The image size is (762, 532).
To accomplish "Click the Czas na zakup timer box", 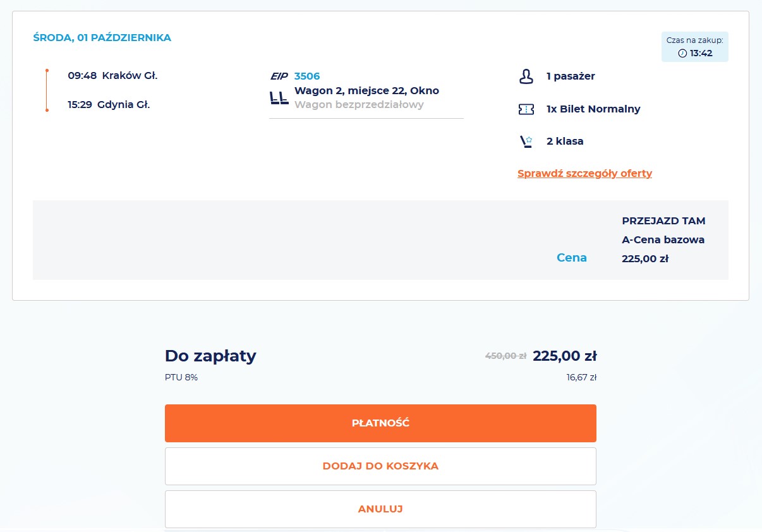I will tap(695, 47).
